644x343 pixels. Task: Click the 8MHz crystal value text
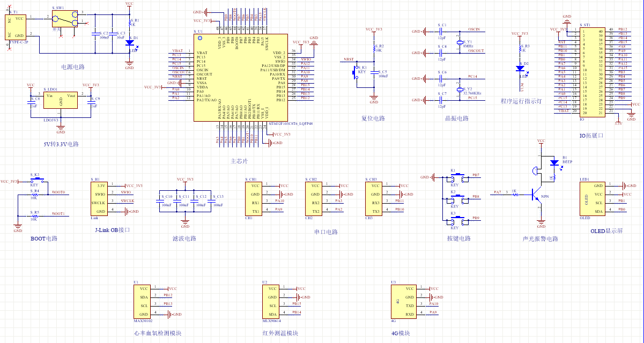click(468, 46)
